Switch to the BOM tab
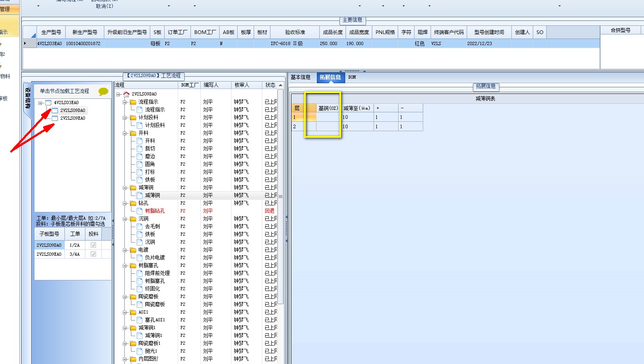Viewport: 644px width, 364px height. [x=352, y=77]
